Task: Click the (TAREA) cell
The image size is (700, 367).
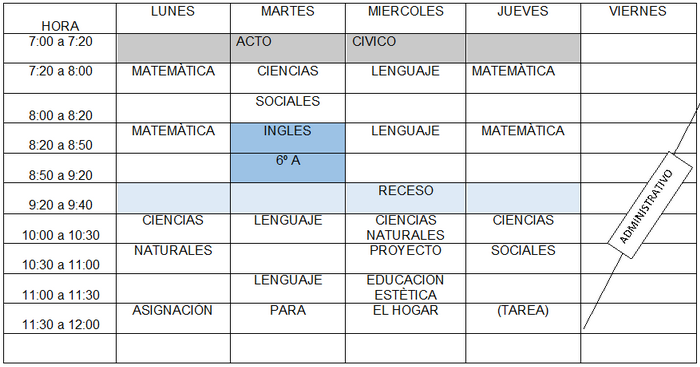Action: (523, 318)
